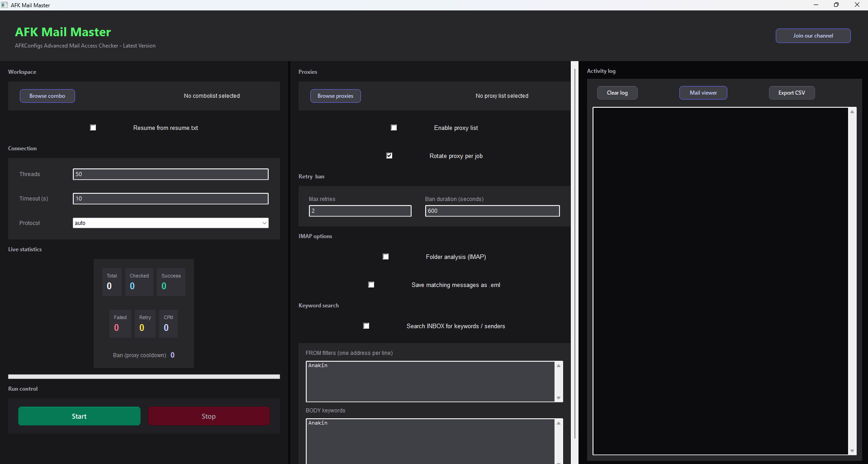Click the Browse combo button
Screen dimensions: 868x464
pos(47,96)
